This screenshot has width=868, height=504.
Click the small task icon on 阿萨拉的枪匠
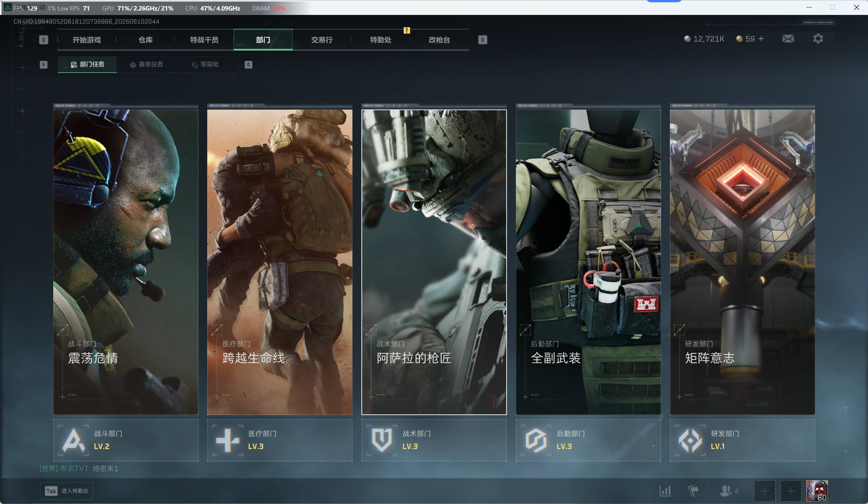pyautogui.click(x=371, y=330)
